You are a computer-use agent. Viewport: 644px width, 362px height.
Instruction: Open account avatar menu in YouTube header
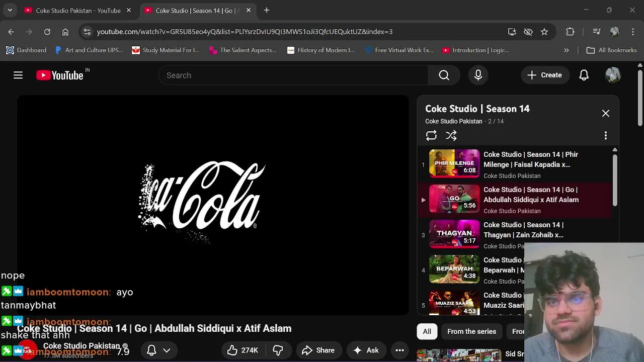tap(612, 75)
